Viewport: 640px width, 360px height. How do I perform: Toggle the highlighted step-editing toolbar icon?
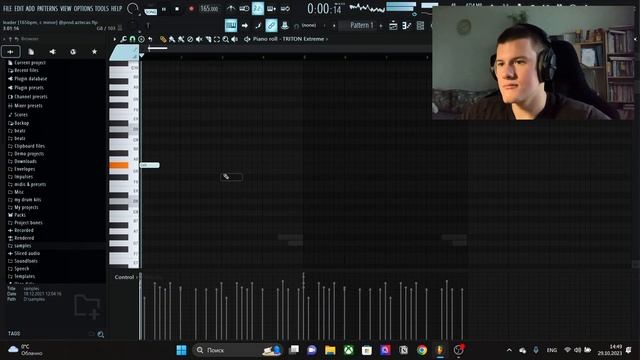click(258, 8)
